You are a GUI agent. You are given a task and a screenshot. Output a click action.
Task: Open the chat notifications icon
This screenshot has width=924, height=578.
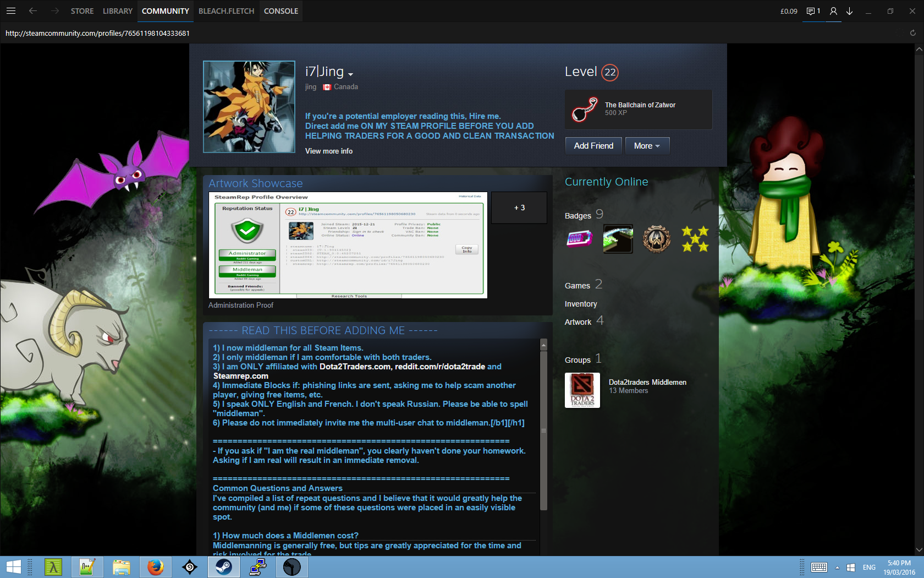point(812,11)
